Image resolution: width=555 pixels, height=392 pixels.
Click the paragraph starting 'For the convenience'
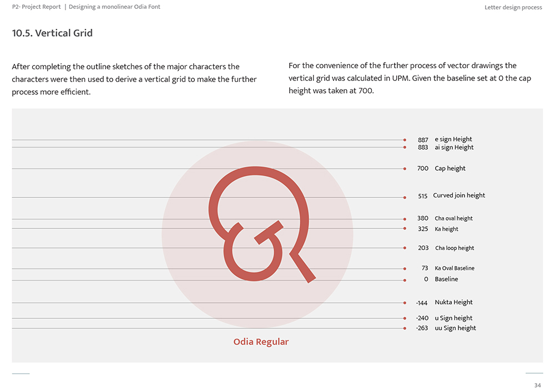(x=410, y=78)
